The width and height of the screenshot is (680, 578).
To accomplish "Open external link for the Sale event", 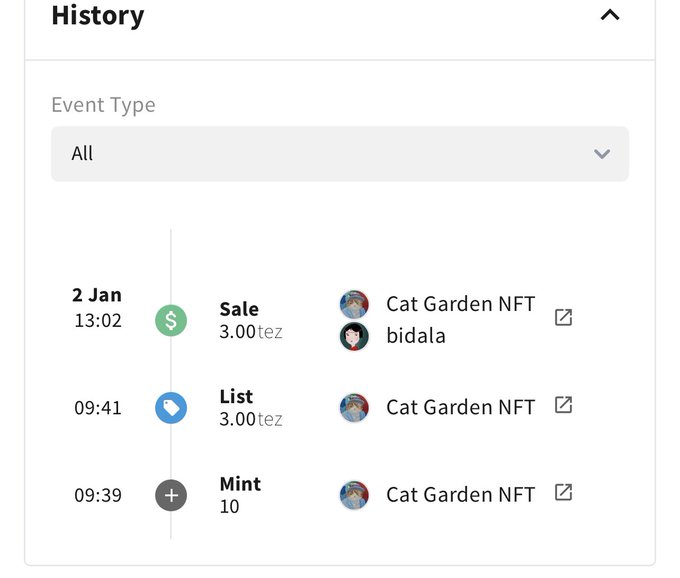I will pyautogui.click(x=564, y=317).
